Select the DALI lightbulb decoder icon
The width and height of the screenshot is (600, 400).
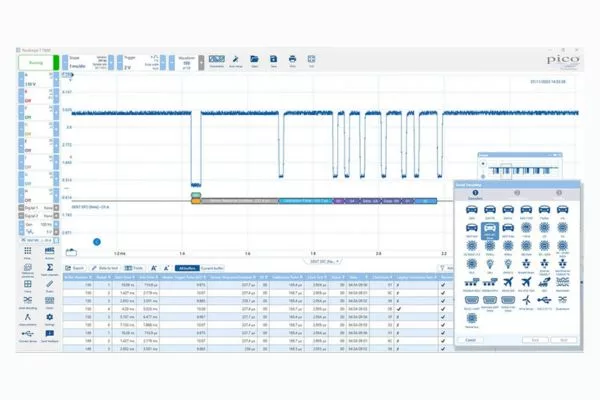click(x=490, y=266)
